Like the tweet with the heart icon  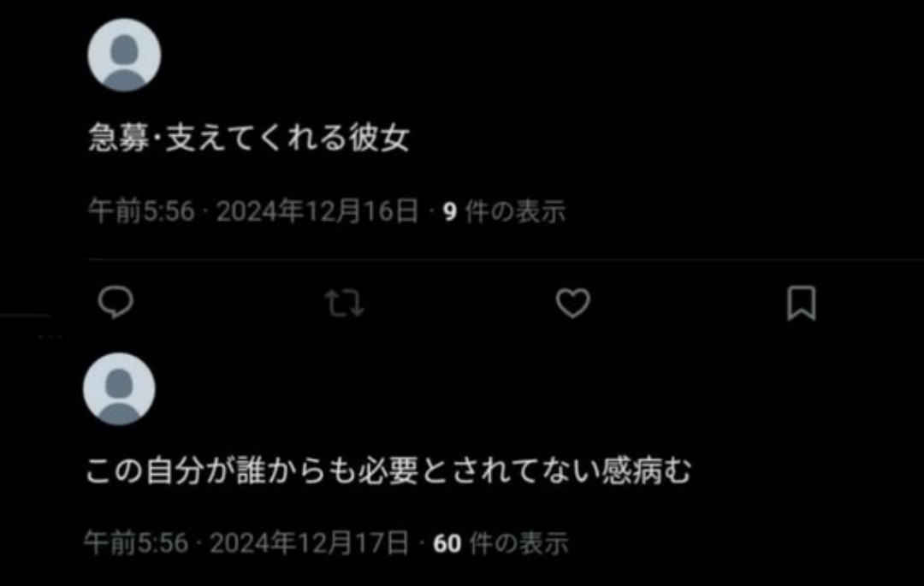click(x=572, y=304)
